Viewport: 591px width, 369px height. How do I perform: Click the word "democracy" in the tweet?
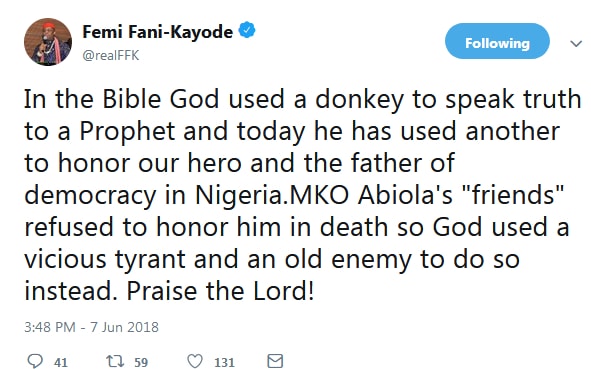pyautogui.click(x=90, y=196)
